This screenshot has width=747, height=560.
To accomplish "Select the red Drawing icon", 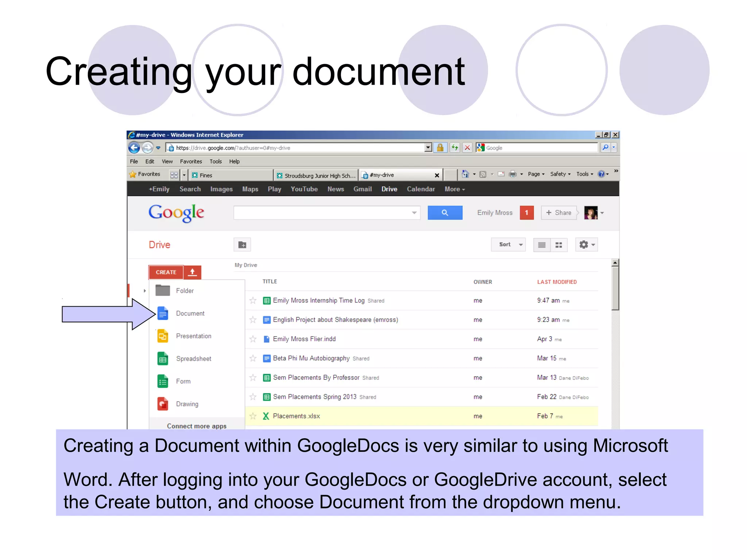I will (163, 404).
